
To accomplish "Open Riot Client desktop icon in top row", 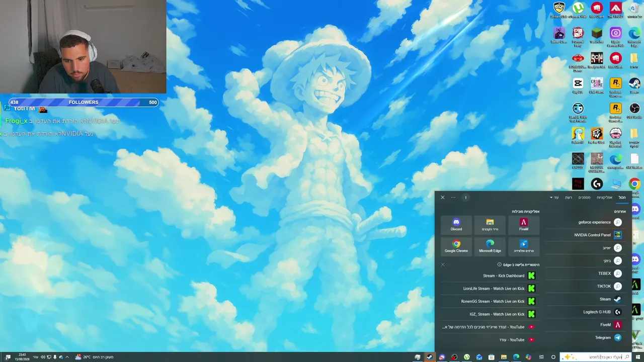I will [597, 10].
